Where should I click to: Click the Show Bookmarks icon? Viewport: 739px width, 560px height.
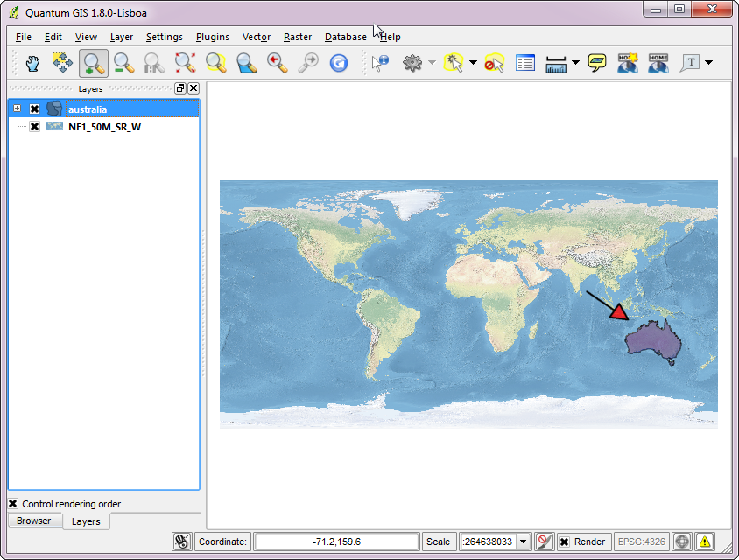coord(658,63)
